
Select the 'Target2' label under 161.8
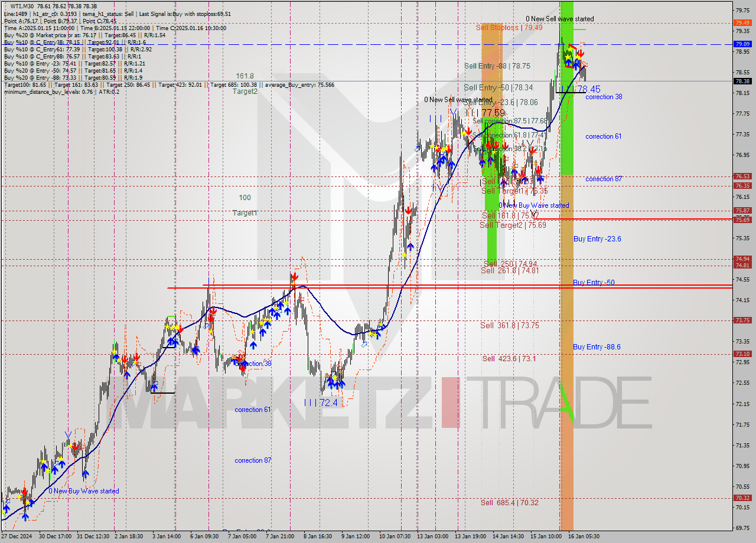245,91
